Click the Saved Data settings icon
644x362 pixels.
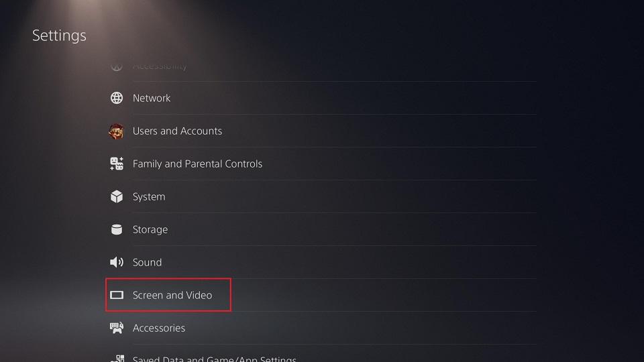click(117, 359)
